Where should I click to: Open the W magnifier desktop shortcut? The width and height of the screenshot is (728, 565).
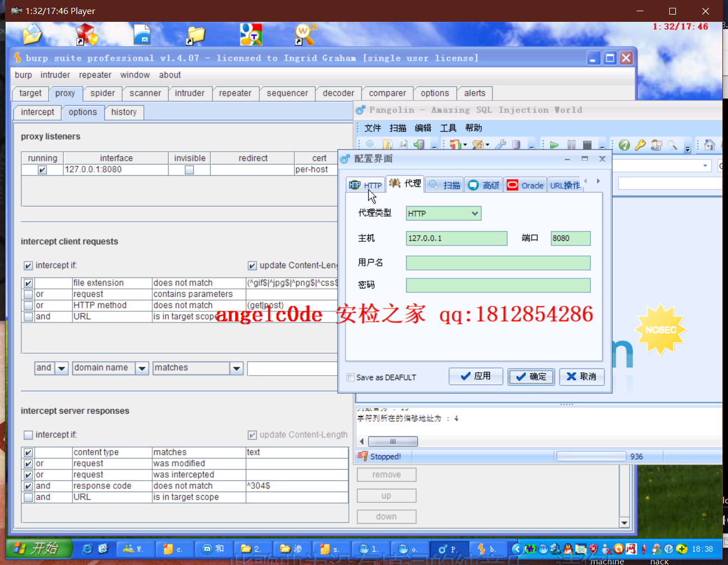point(305,34)
